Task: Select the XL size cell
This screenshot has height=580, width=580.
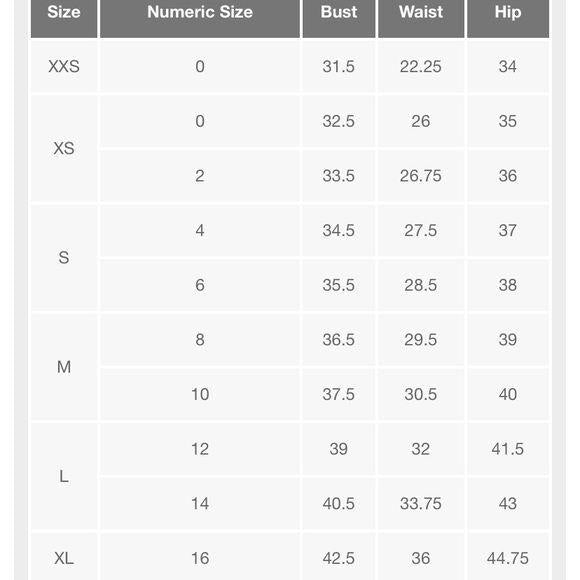Action: pos(64,558)
